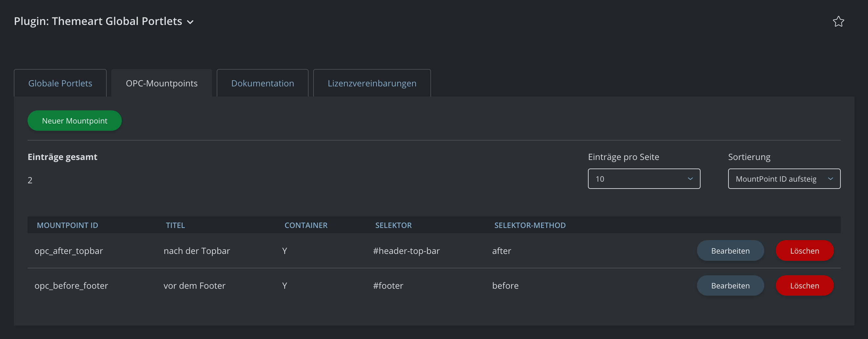Click the Y container cell of opc_before_footer
The width and height of the screenshot is (868, 339).
pos(285,286)
